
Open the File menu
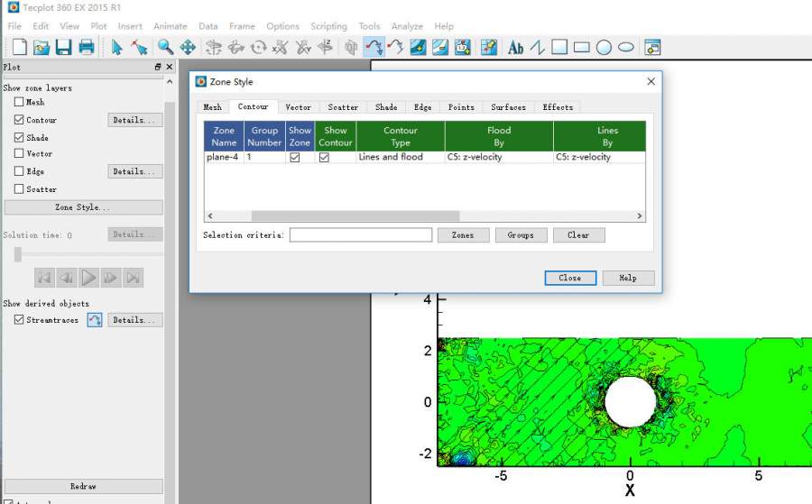[x=14, y=26]
